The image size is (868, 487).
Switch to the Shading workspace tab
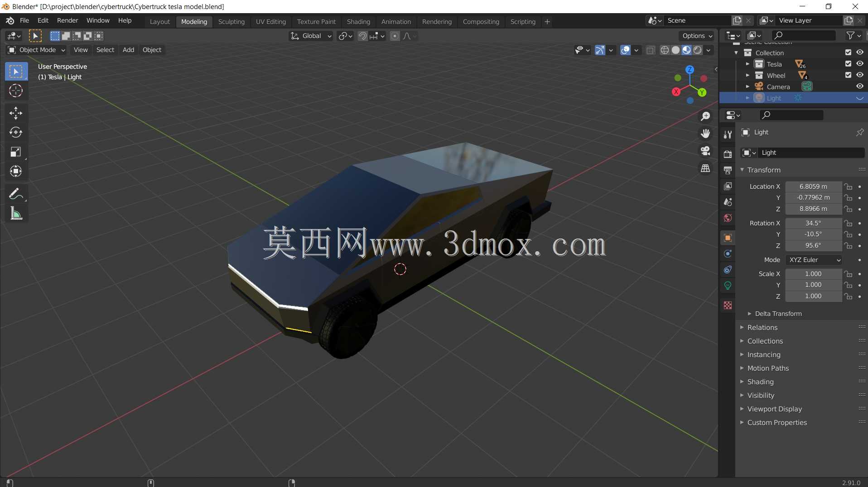click(358, 22)
